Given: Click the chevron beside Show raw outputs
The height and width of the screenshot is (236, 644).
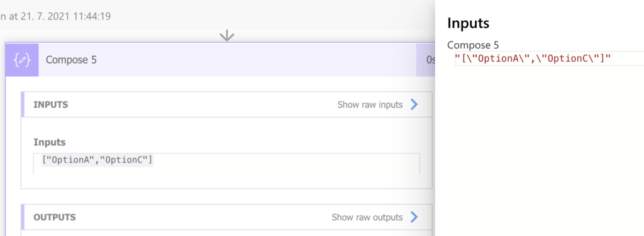Looking at the screenshot, I should 414,217.
